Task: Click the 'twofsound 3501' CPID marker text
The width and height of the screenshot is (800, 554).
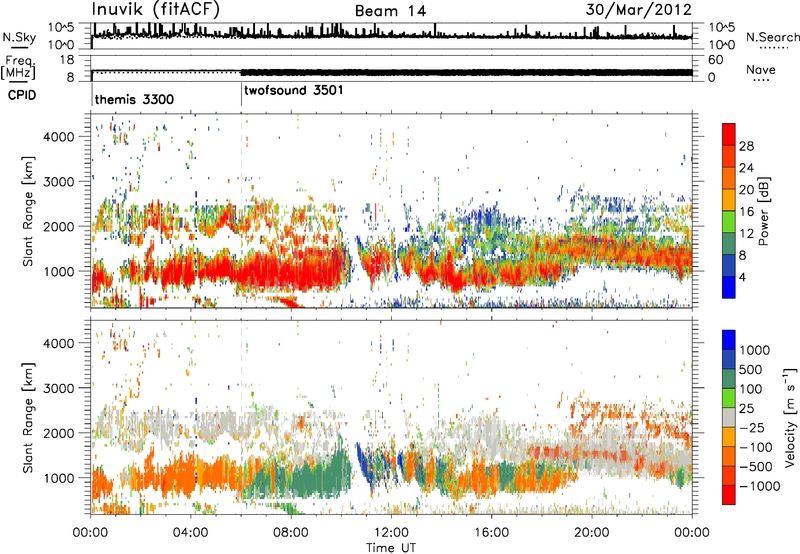Action: [294, 90]
